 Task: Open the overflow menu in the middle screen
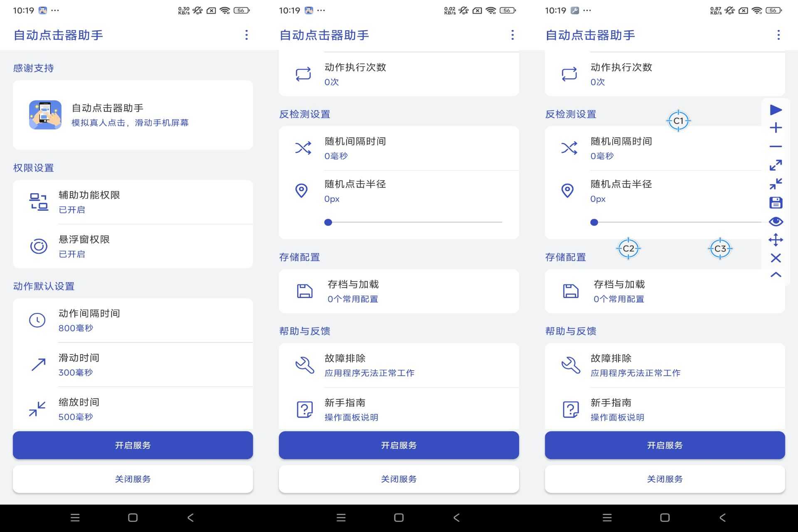click(x=512, y=35)
